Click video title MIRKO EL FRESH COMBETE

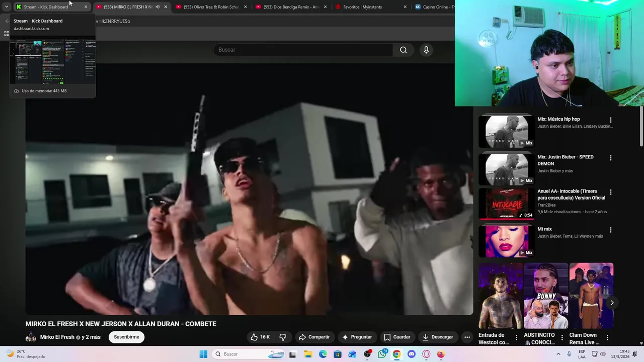[x=121, y=324]
